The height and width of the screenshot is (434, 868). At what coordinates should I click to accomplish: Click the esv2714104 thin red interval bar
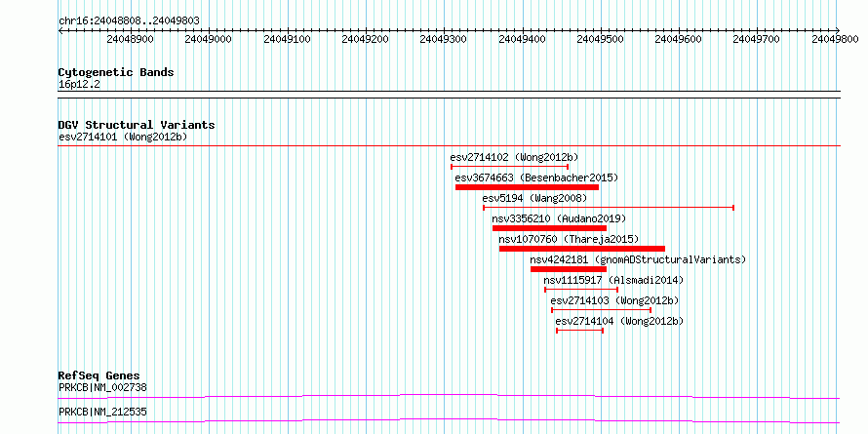click(579, 331)
